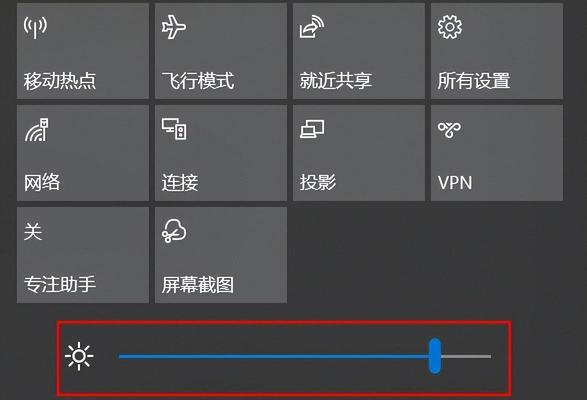587x400 pixels.
Task: Open the 投影 project options
Action: tap(359, 153)
